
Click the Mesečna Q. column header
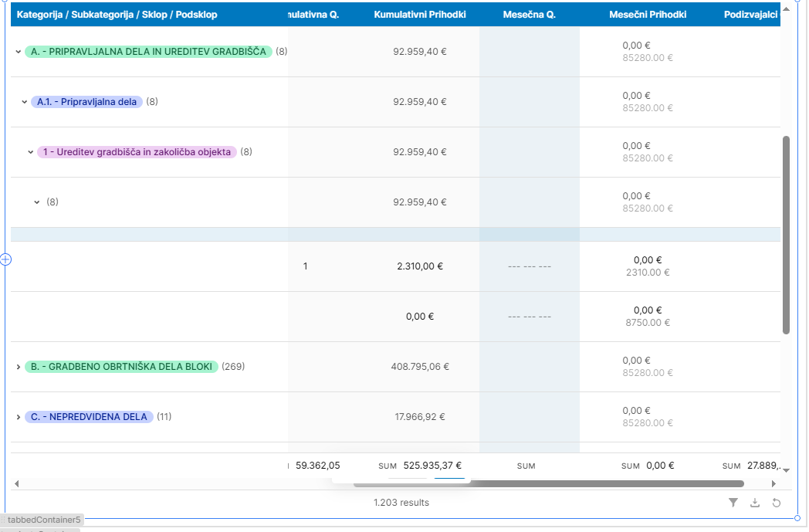pyautogui.click(x=529, y=15)
